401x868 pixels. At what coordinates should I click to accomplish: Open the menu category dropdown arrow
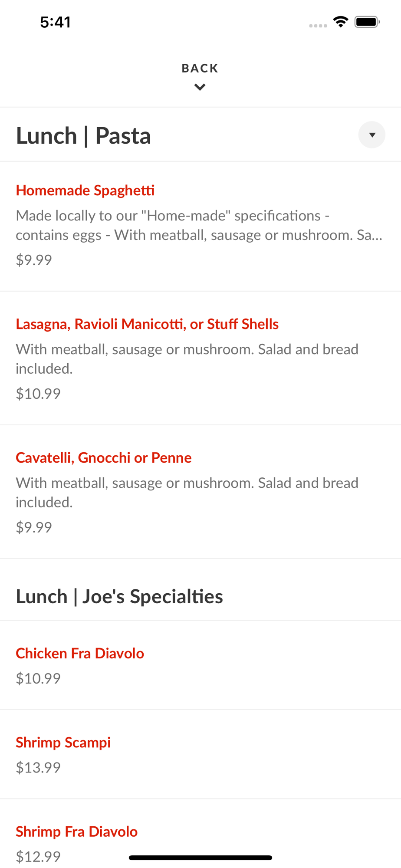371,135
